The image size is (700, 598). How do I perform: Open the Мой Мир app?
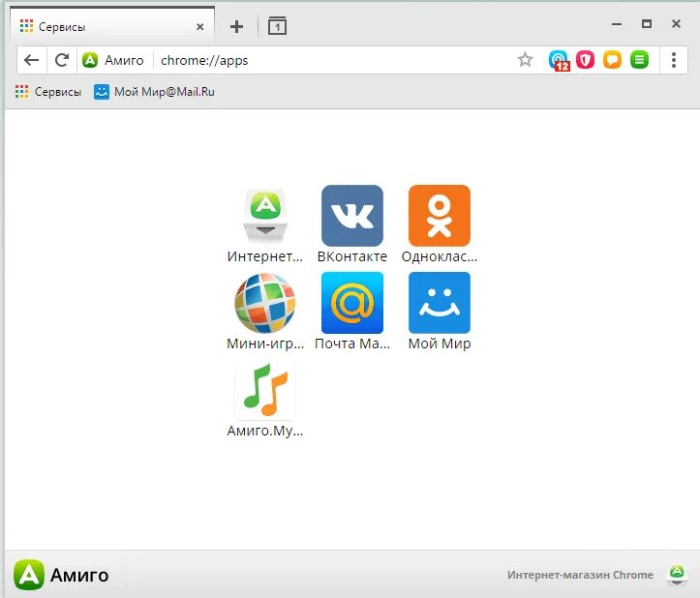point(440,303)
